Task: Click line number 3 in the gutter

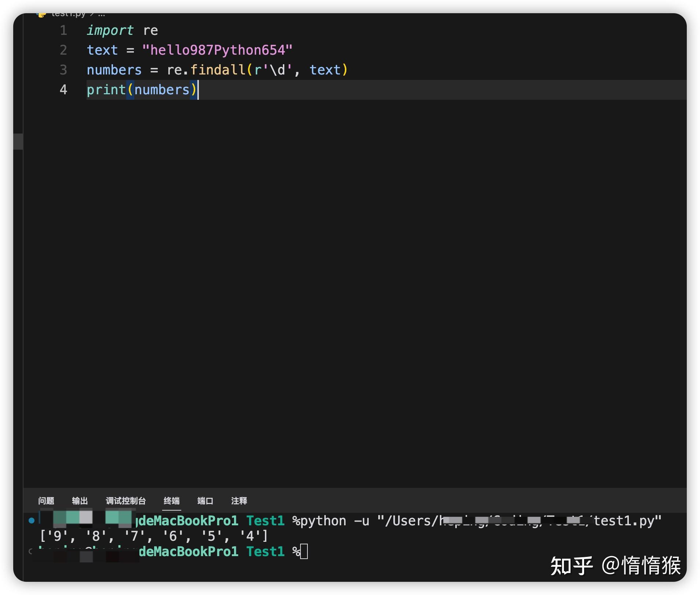Action: [x=63, y=70]
